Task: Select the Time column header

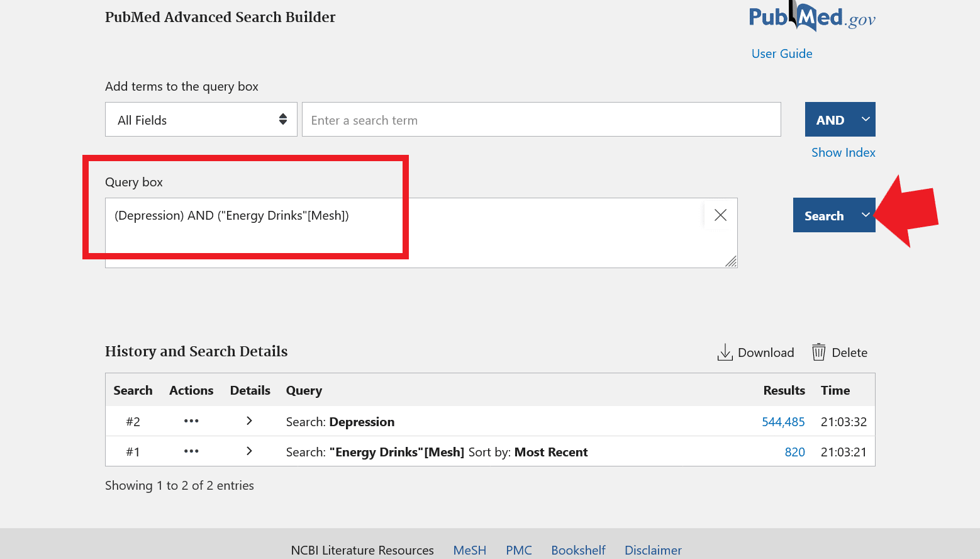Action: click(835, 390)
